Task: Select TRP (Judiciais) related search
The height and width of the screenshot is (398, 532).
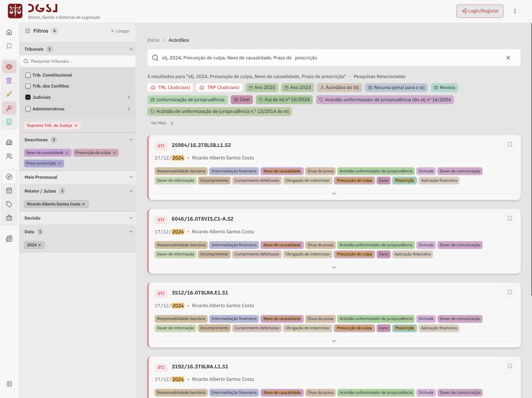Action: [x=219, y=88]
